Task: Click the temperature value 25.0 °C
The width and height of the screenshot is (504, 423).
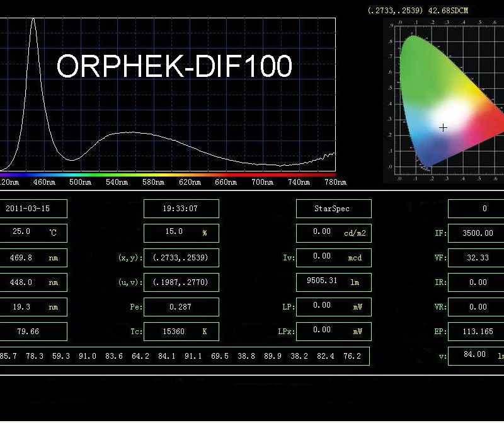Action: pyautogui.click(x=33, y=233)
